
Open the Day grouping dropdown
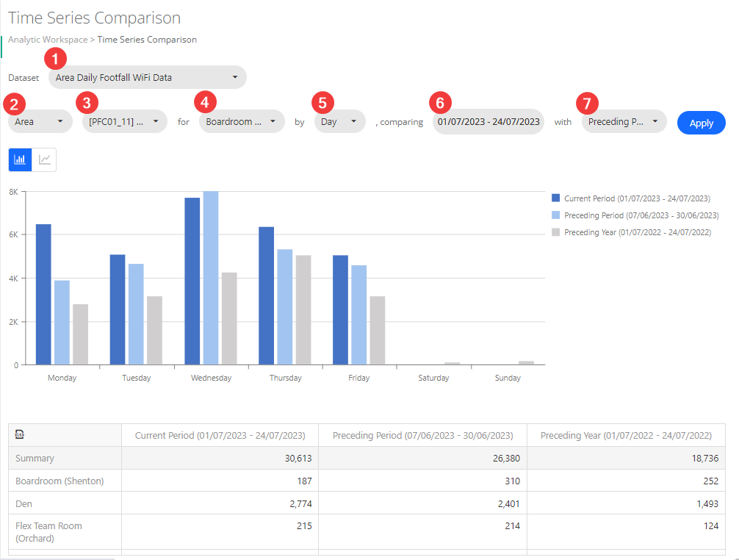tap(339, 121)
